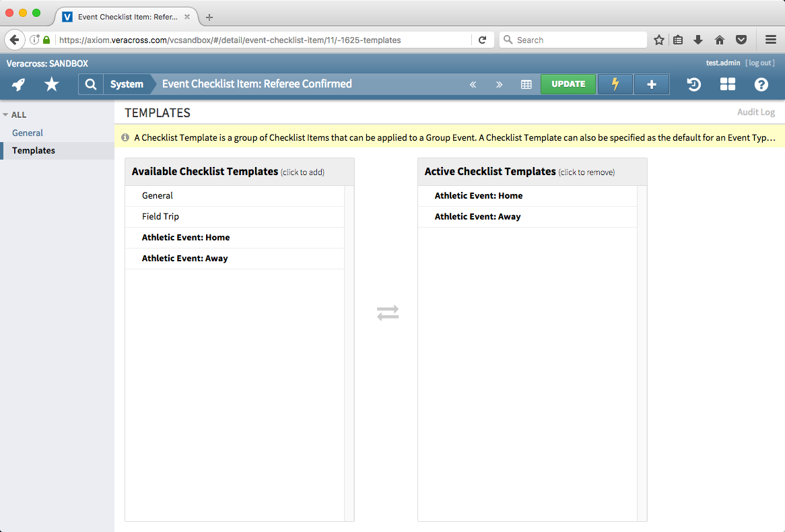Open a new browser tab with plus
Screen dimensions: 785x532
click(209, 17)
